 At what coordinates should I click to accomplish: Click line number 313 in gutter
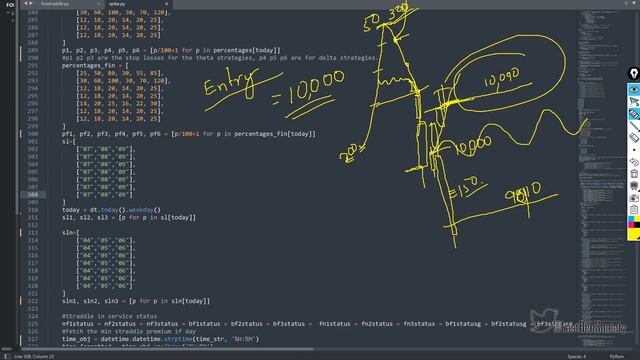pyautogui.click(x=33, y=233)
